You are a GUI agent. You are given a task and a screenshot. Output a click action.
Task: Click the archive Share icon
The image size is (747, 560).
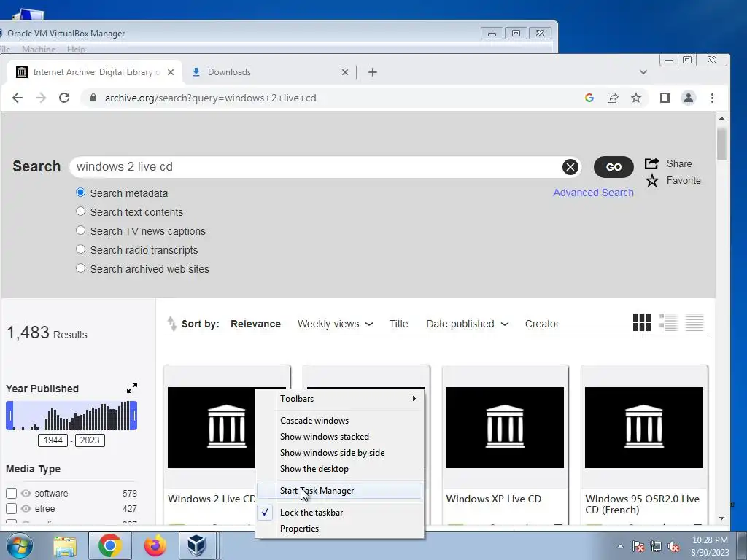[651, 163]
